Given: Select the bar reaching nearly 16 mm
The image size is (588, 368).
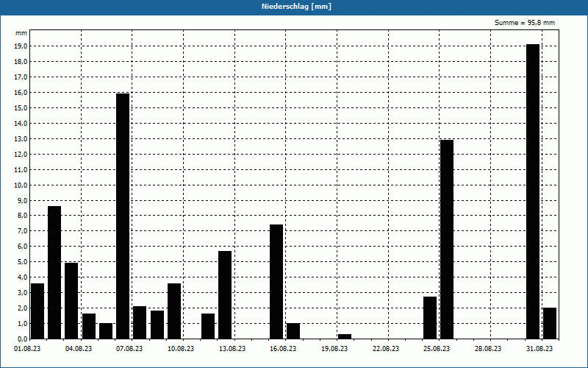Looking at the screenshot, I should (123, 216).
